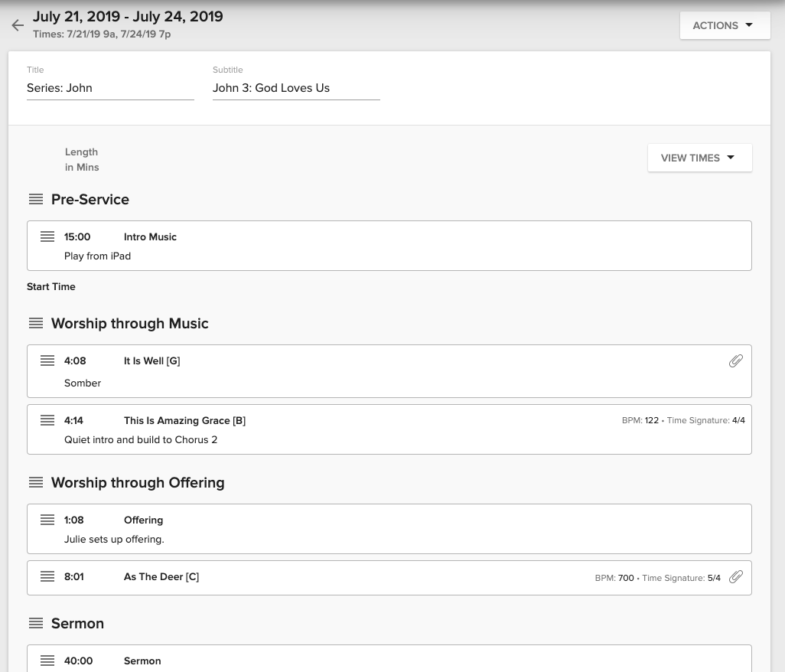Click the BPM value 122 for This Is Amazing Grace

point(651,420)
